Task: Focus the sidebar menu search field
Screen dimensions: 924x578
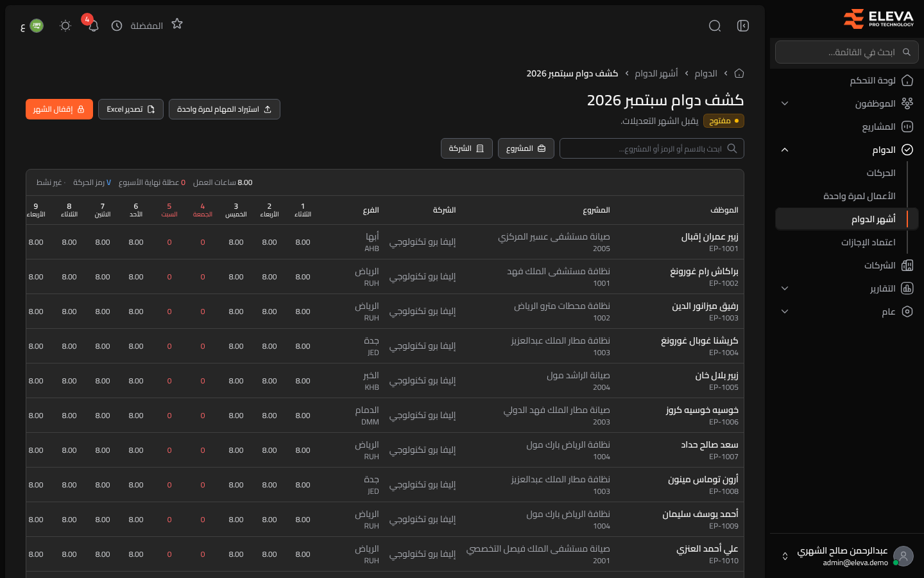Action: pos(847,52)
